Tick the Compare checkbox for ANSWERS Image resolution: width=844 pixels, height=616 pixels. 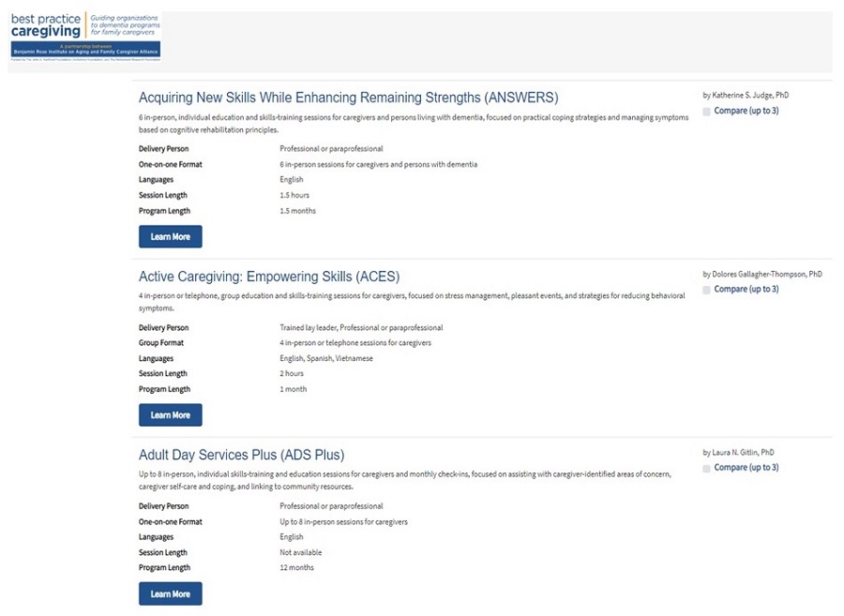pyautogui.click(x=707, y=112)
